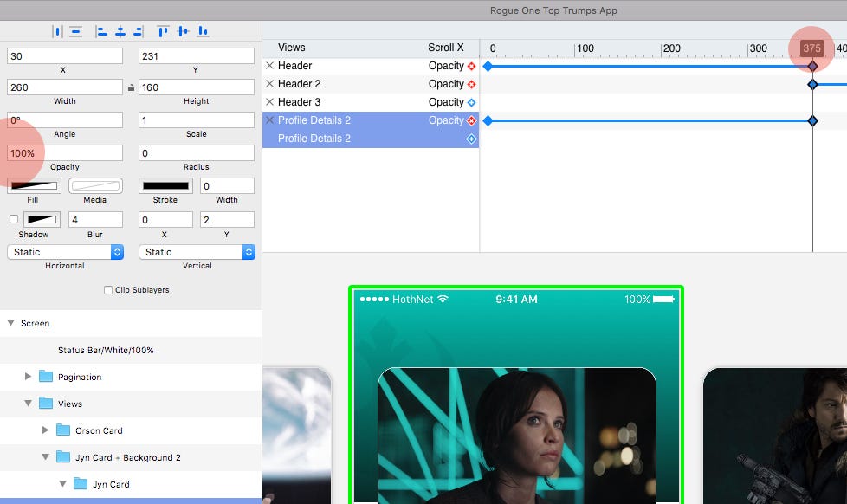
Task: Add driver property on lower Profile Details 2 row
Action: 472,139
